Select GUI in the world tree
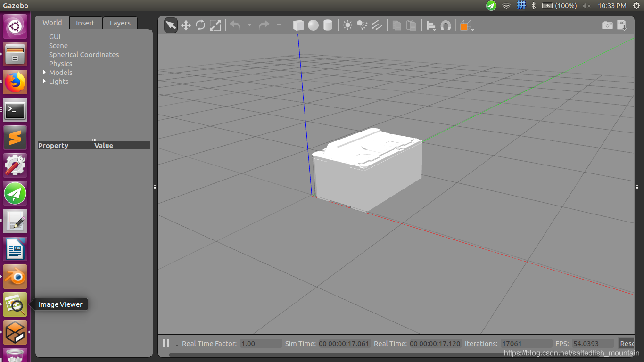Screen dimensions: 644x362 click(55, 37)
